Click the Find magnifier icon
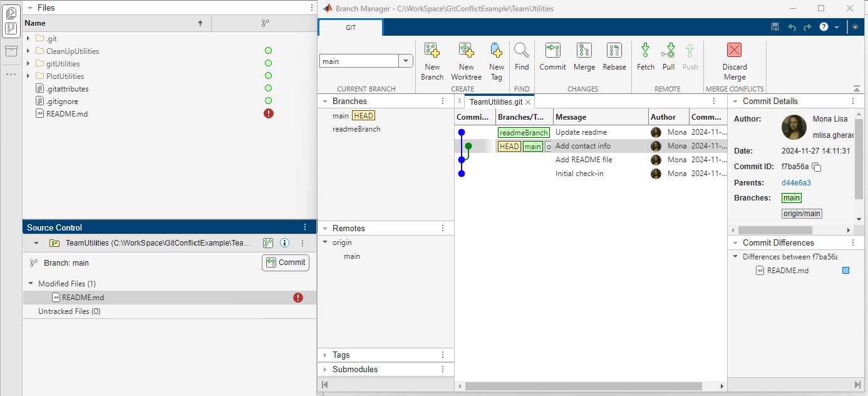The height and width of the screenshot is (396, 868). [x=521, y=51]
